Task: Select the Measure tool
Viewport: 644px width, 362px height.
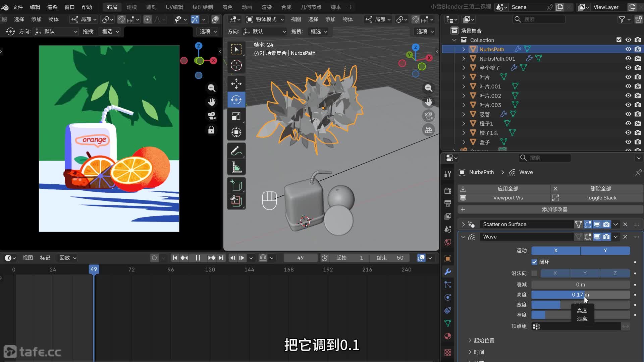Action: (x=236, y=167)
